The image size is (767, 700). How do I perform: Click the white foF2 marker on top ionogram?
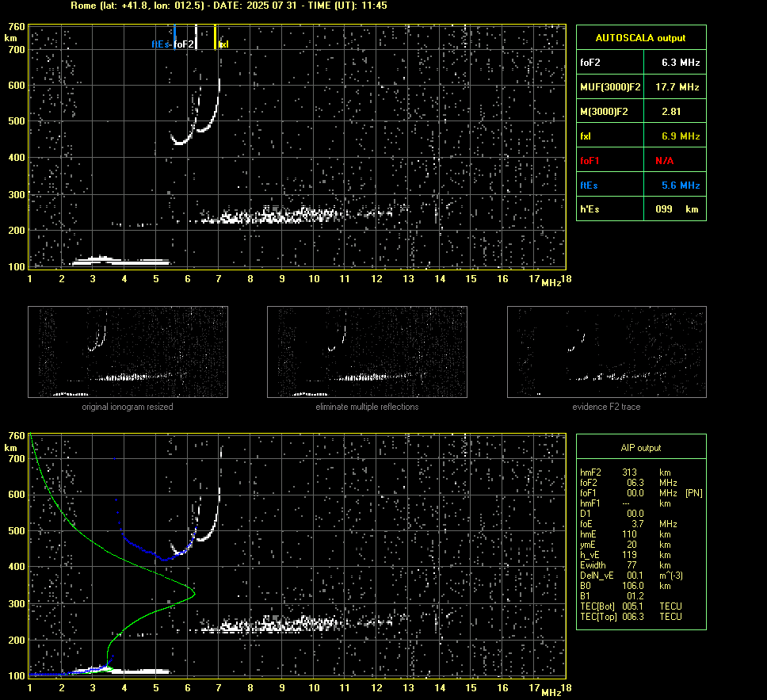(x=197, y=37)
